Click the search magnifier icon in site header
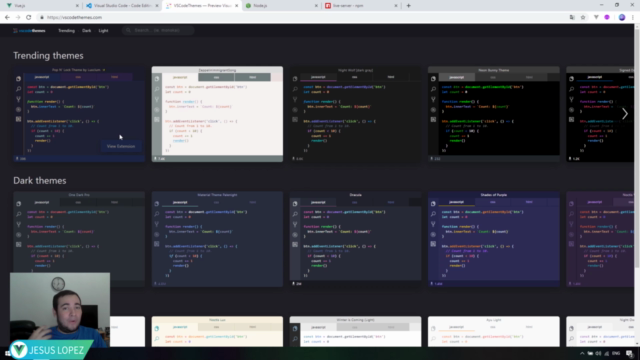 (x=128, y=30)
